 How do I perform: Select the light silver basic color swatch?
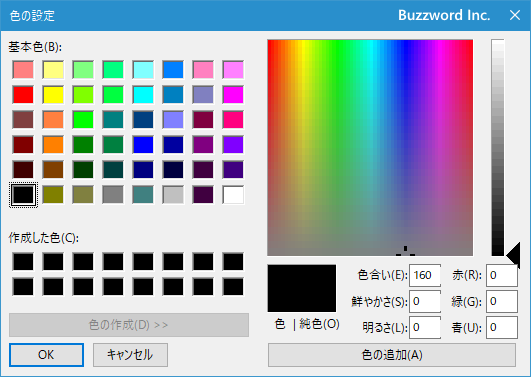point(173,195)
